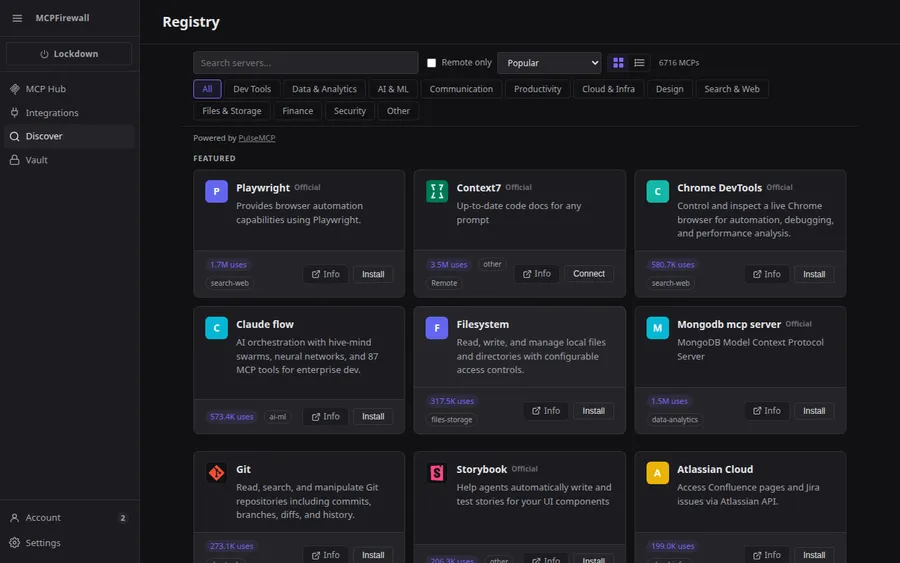The width and height of the screenshot is (900, 563).
Task: Open the Popular sort dropdown
Action: [x=549, y=63]
